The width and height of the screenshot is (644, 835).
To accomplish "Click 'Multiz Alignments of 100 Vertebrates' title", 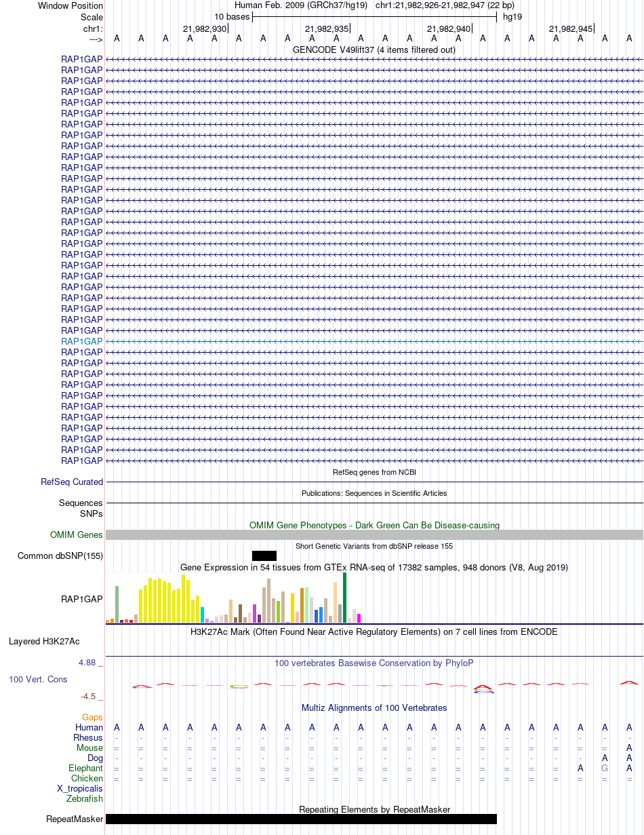I will tap(374, 707).
